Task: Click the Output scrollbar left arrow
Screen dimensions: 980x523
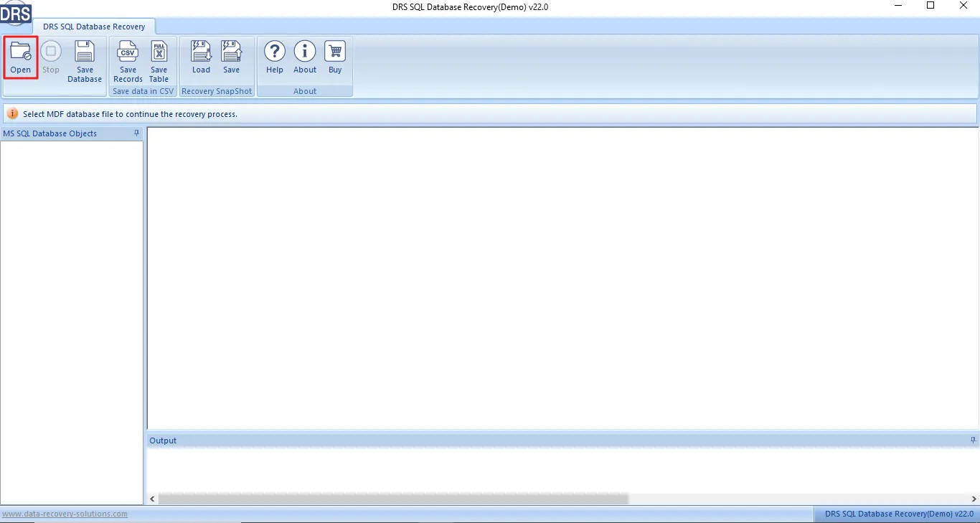Action: tap(151, 499)
